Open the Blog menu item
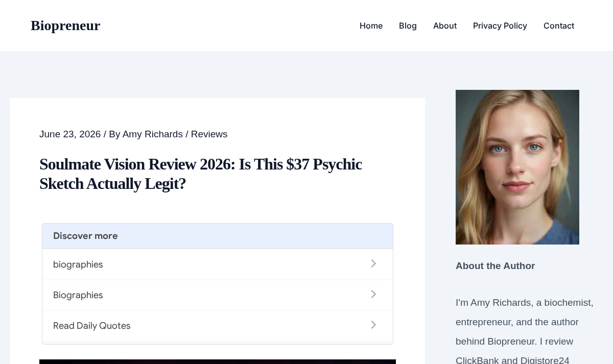This screenshot has height=364, width=613. (x=408, y=26)
